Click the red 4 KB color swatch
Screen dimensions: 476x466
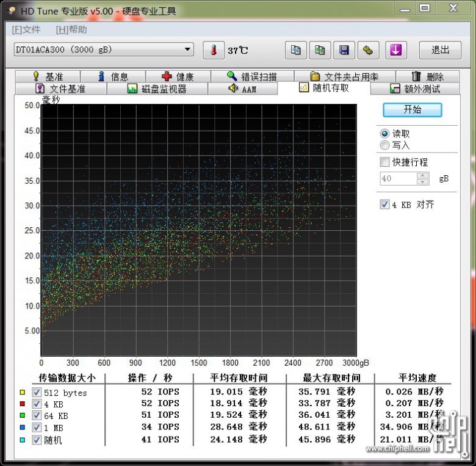(x=22, y=404)
